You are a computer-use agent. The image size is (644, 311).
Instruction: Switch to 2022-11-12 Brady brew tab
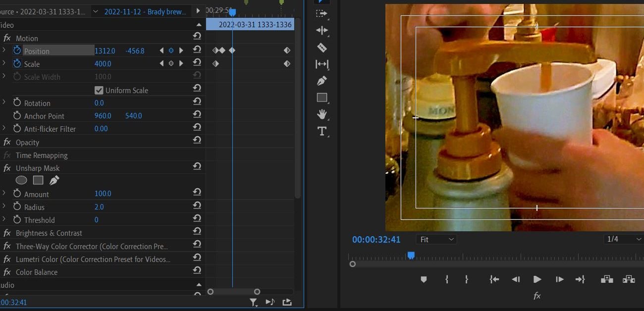click(x=145, y=11)
